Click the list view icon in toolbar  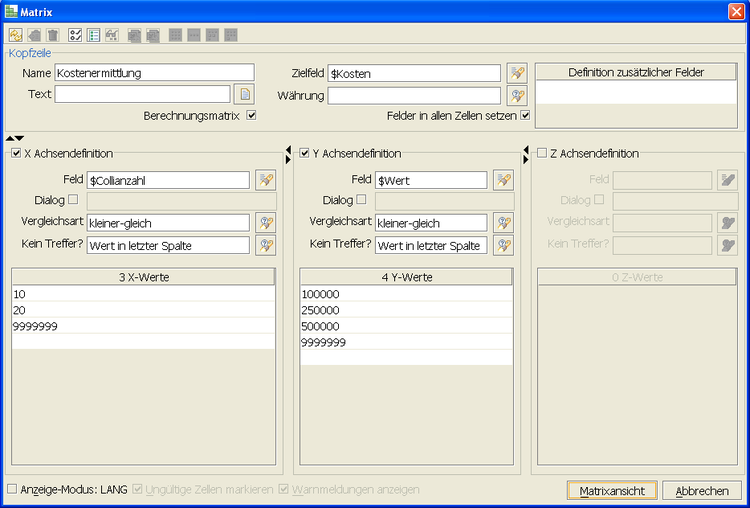93,35
